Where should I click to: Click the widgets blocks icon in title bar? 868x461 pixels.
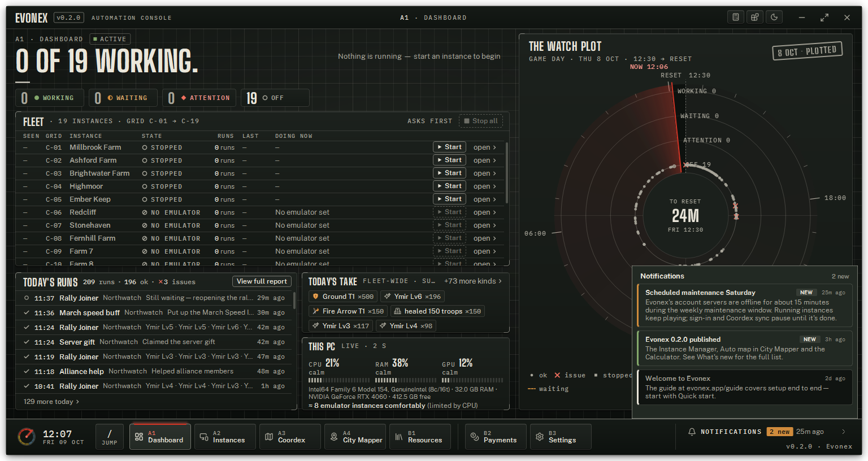[755, 17]
